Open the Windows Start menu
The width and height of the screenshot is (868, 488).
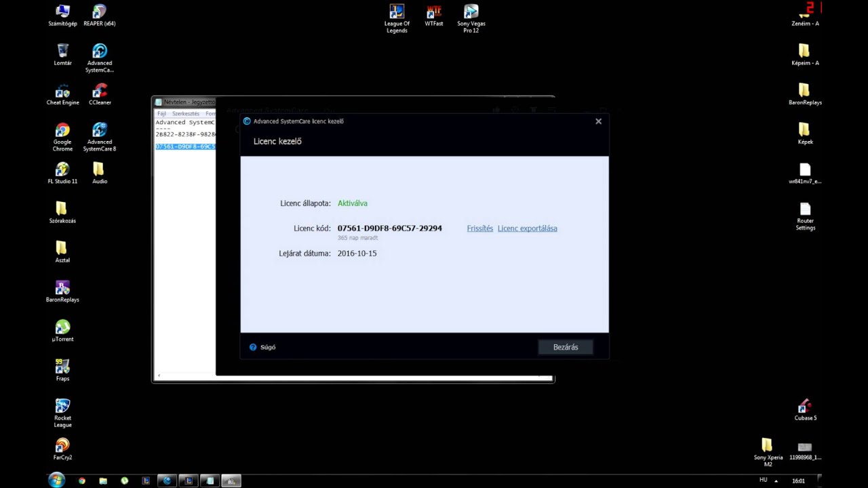(x=56, y=481)
